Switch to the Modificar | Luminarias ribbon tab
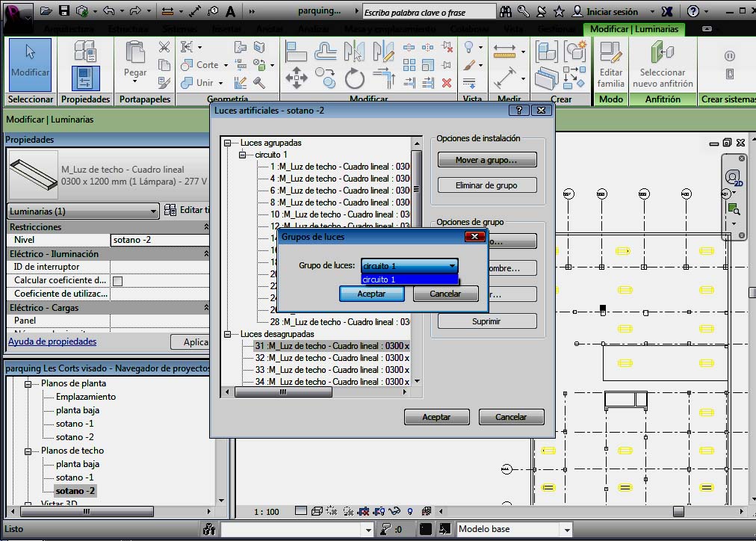Image resolution: width=756 pixels, height=541 pixels. (633, 29)
